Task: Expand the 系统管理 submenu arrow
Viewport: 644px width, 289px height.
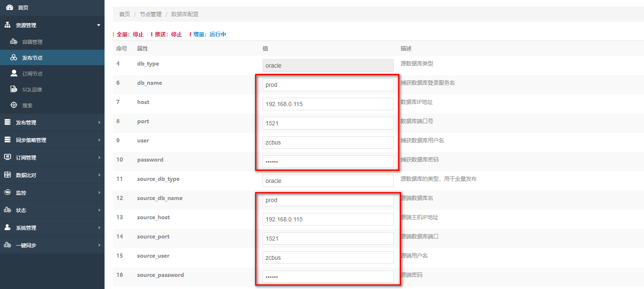Action: click(x=99, y=228)
